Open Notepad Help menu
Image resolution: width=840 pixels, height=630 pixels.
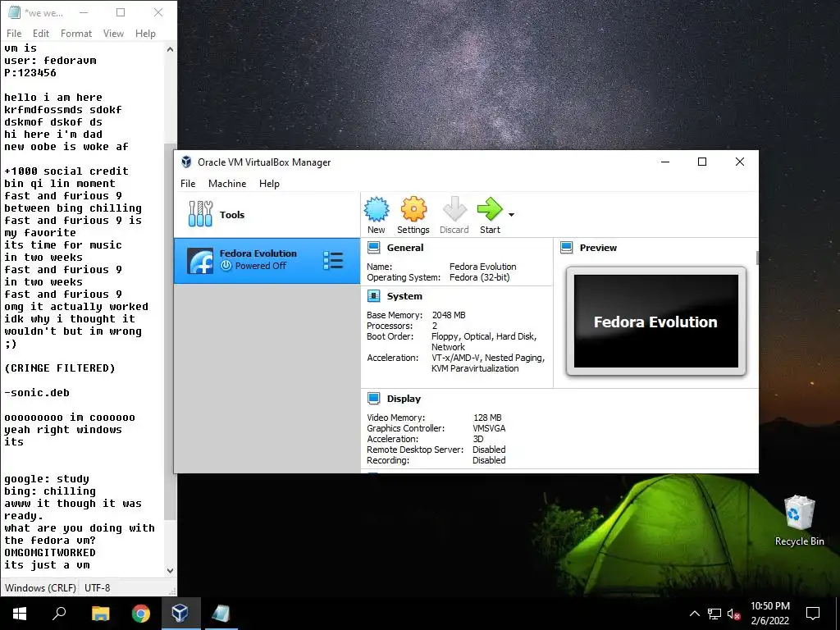(x=145, y=33)
